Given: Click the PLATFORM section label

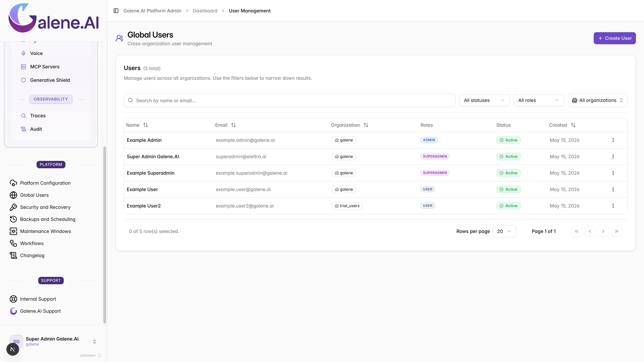Looking at the screenshot, I should pos(51,165).
